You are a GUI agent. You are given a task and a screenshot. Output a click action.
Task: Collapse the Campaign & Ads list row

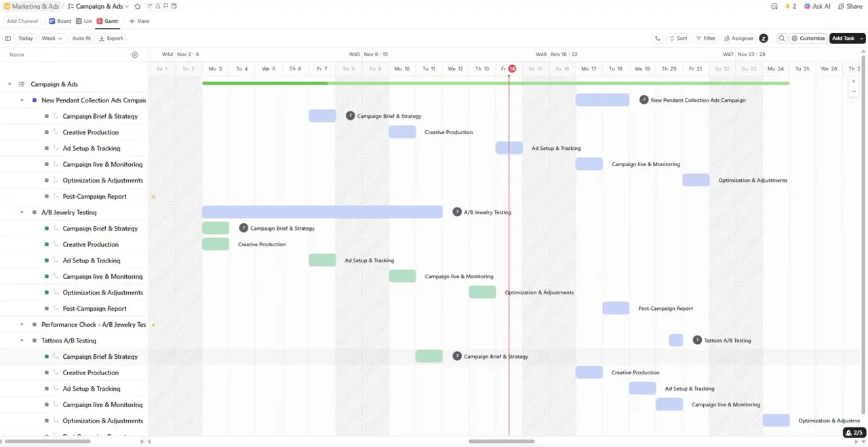click(x=9, y=84)
